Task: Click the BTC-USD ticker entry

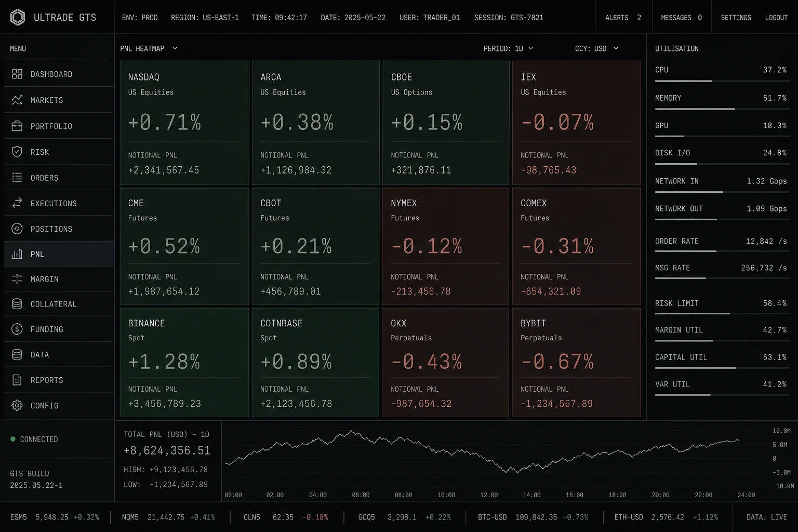Action: pos(534,517)
